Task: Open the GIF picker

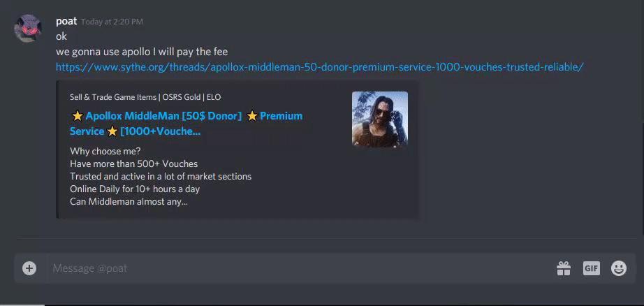Action: (592, 268)
